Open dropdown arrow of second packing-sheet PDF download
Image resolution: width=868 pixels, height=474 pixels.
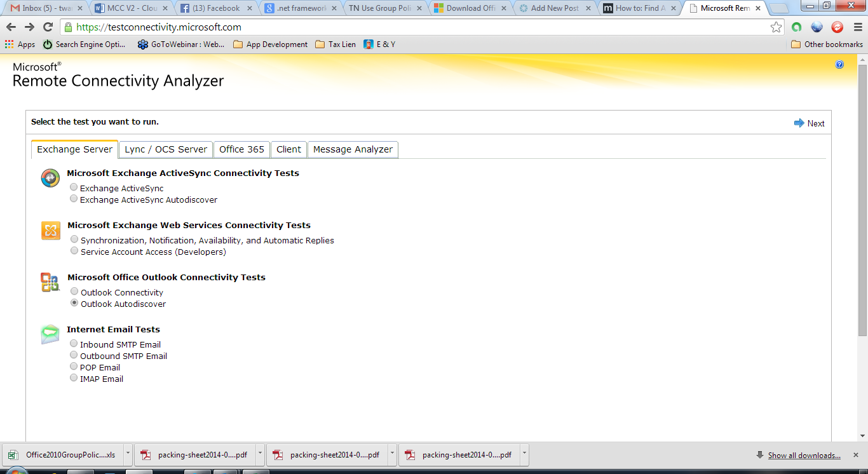(392, 455)
